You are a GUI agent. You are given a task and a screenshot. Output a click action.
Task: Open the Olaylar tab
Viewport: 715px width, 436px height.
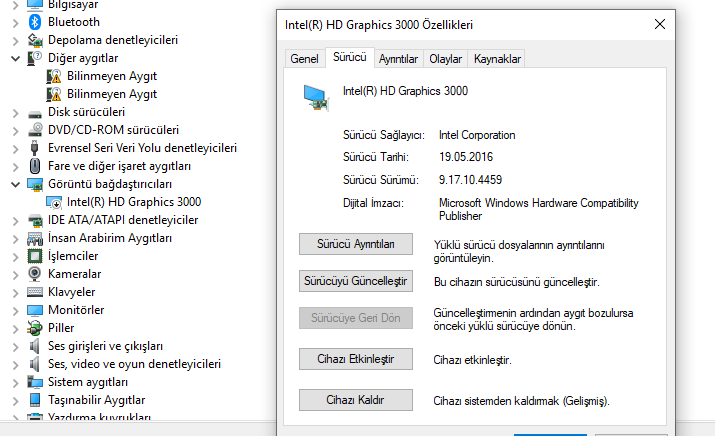[445, 59]
